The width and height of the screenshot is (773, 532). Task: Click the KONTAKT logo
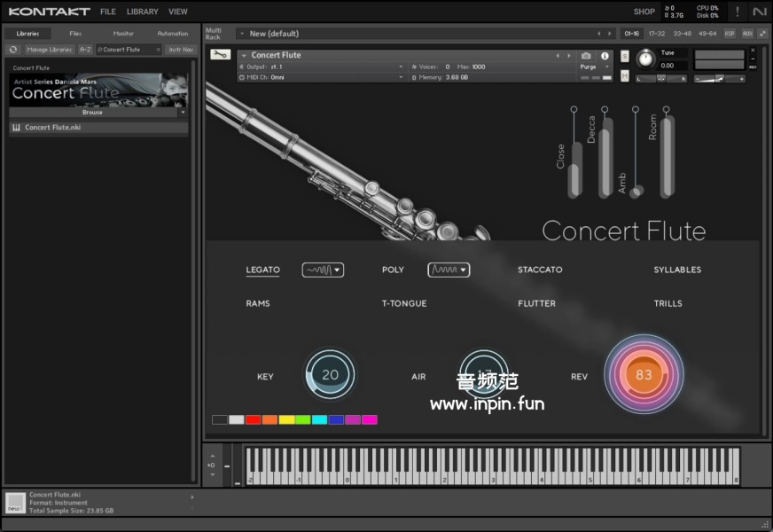(x=50, y=12)
